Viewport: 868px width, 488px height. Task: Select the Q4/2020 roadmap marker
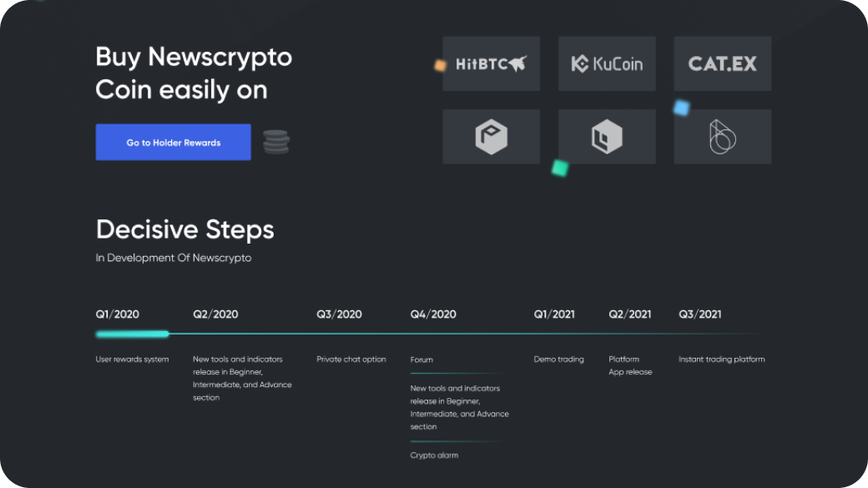click(x=433, y=314)
